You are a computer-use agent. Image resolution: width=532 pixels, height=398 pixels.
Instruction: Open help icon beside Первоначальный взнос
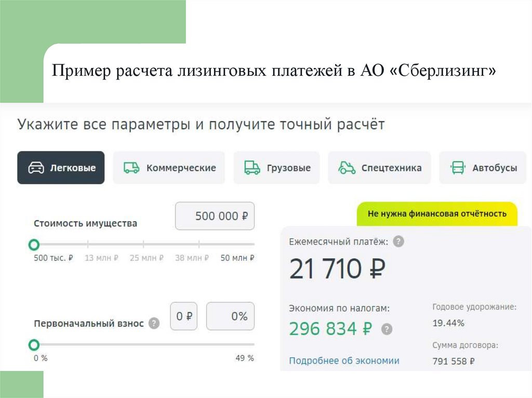pos(154,323)
